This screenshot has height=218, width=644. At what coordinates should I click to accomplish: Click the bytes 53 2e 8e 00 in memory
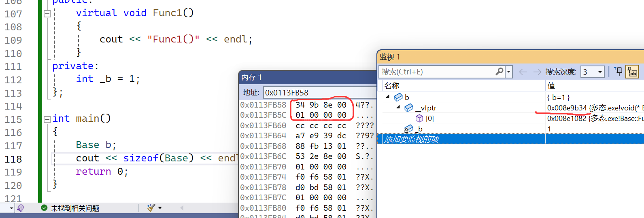pos(321,156)
